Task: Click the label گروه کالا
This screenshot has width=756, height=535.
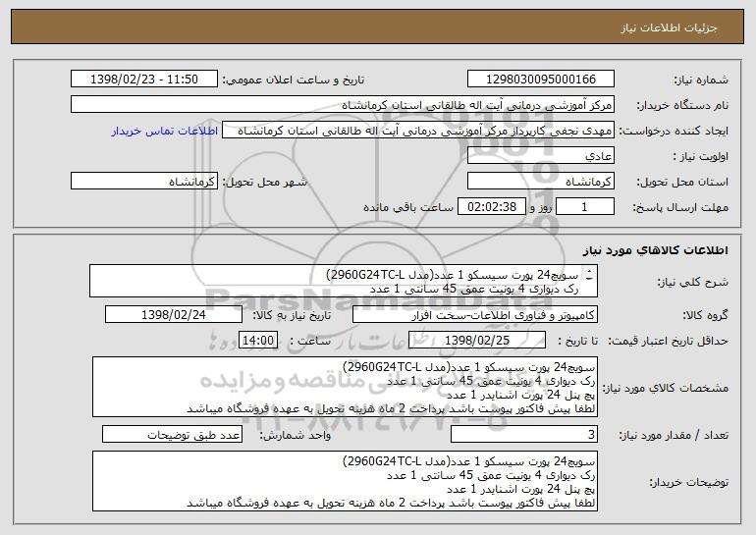Action: (705, 315)
